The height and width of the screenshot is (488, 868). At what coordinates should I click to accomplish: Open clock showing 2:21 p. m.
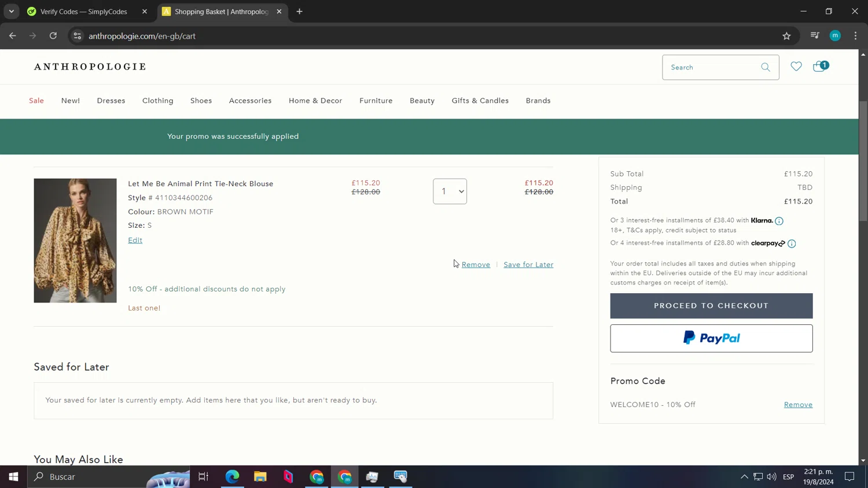(818, 477)
